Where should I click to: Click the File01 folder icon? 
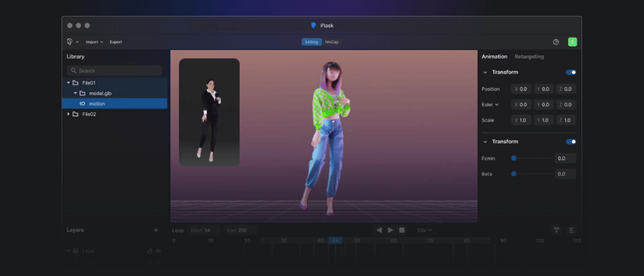(x=75, y=83)
